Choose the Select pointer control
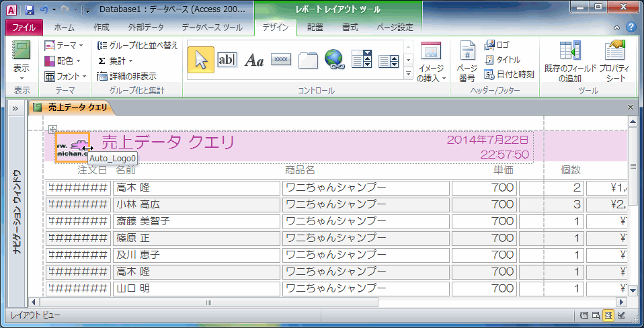The height and width of the screenshot is (328, 644). click(x=201, y=60)
